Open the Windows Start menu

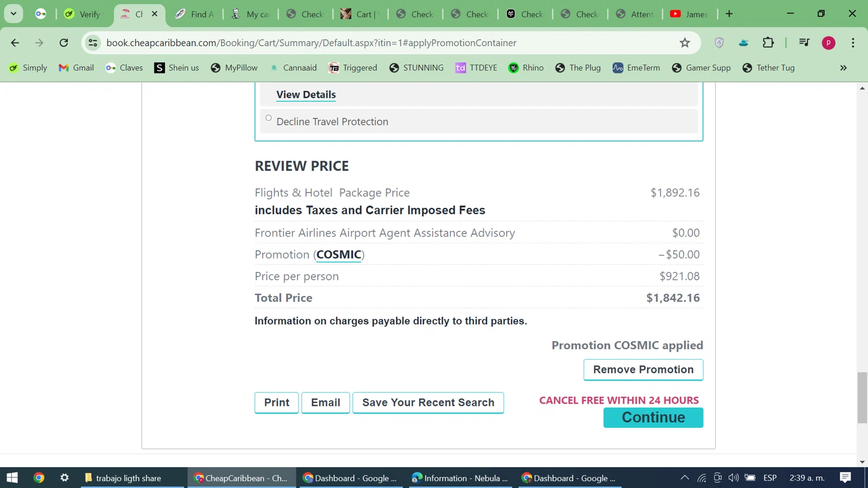(x=12, y=478)
